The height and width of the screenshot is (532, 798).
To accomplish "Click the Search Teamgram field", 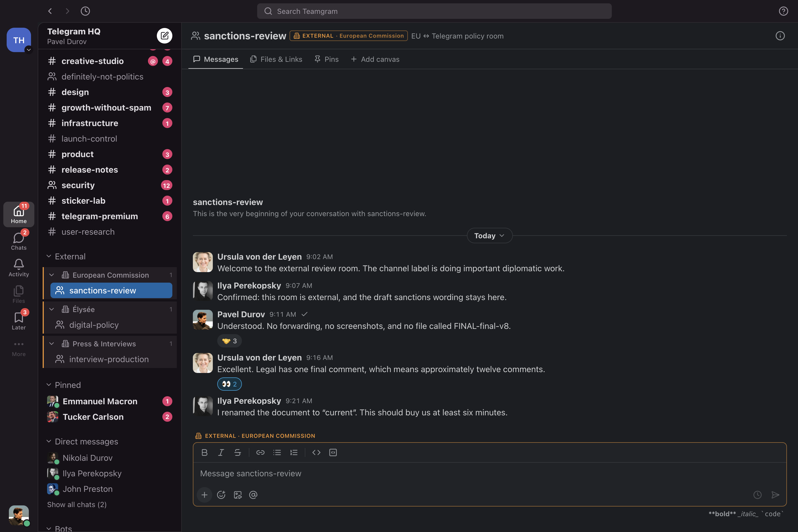I will pos(434,11).
